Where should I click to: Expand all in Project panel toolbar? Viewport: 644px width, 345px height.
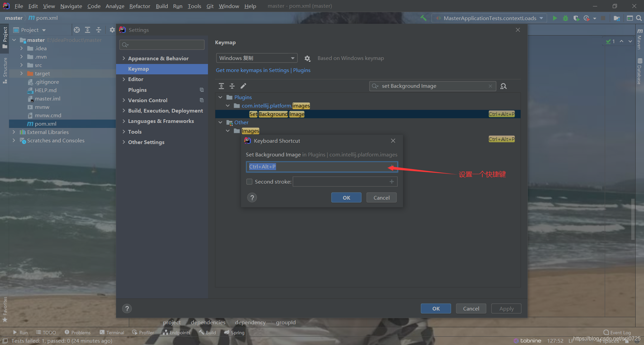pos(88,30)
